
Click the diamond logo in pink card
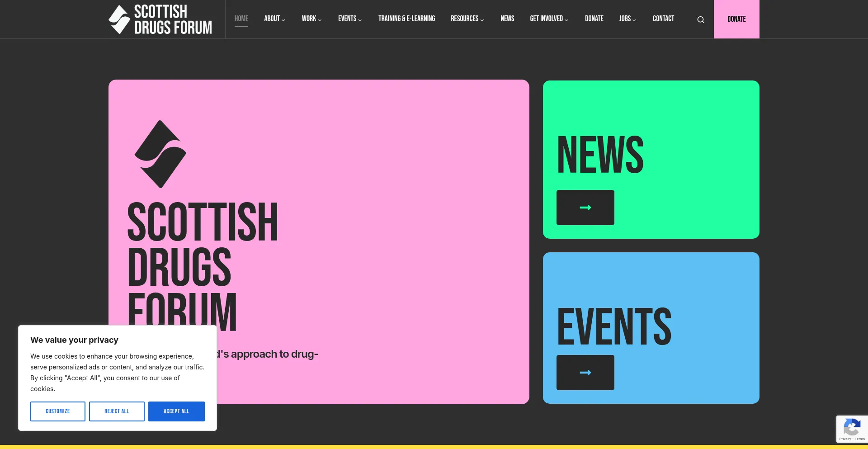pyautogui.click(x=160, y=154)
